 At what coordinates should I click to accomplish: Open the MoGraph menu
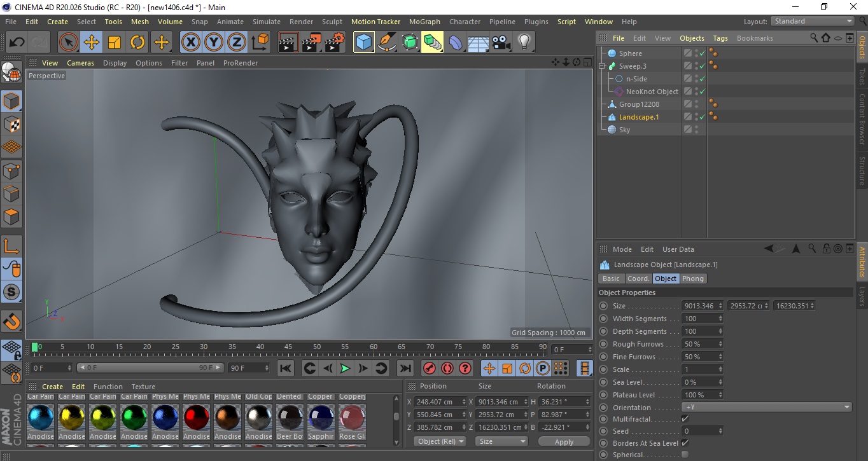424,22
